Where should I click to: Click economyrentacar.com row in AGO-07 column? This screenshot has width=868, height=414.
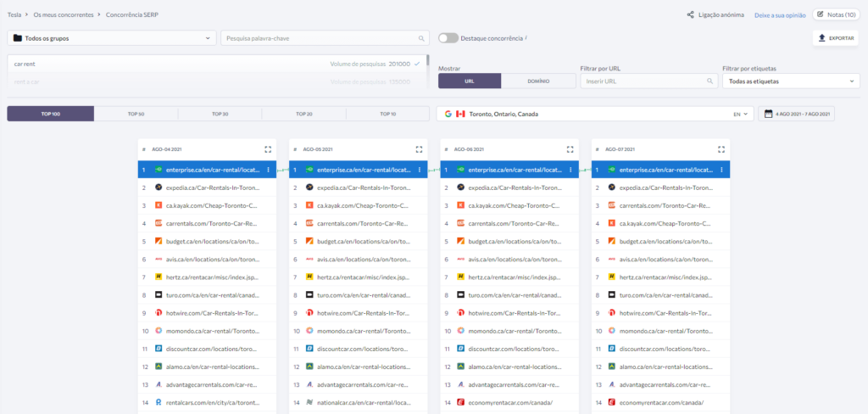[660, 402]
